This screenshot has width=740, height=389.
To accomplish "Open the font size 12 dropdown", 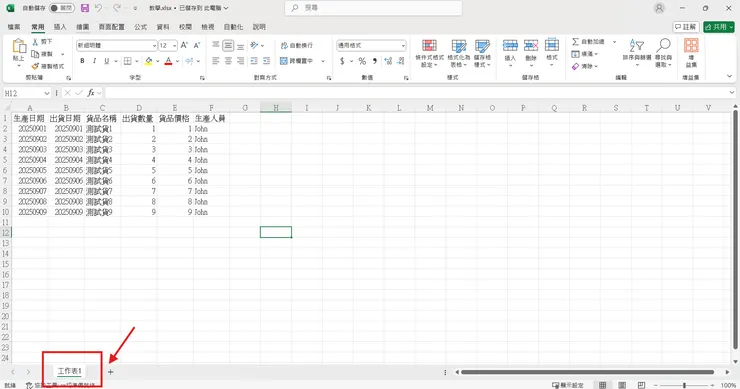I will tap(174, 45).
